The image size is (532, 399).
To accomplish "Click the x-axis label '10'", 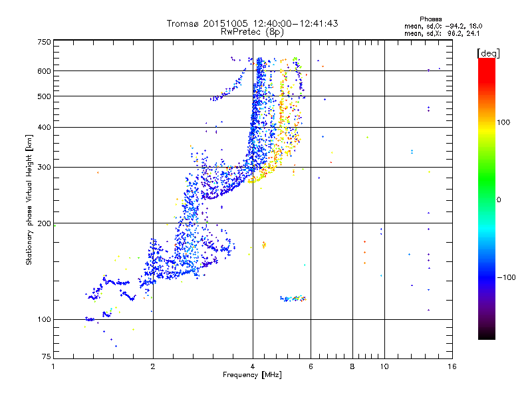I will (x=384, y=366).
